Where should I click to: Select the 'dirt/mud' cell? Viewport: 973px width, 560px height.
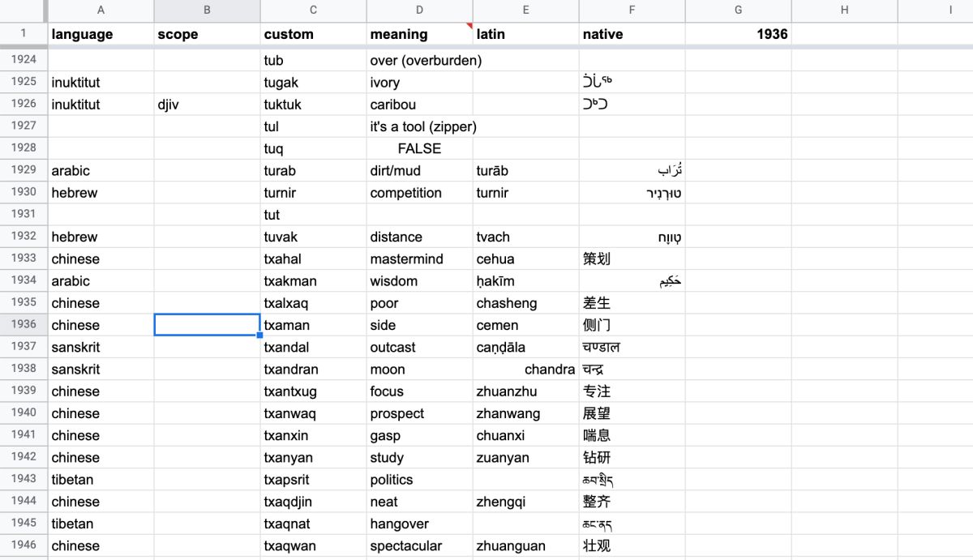420,170
